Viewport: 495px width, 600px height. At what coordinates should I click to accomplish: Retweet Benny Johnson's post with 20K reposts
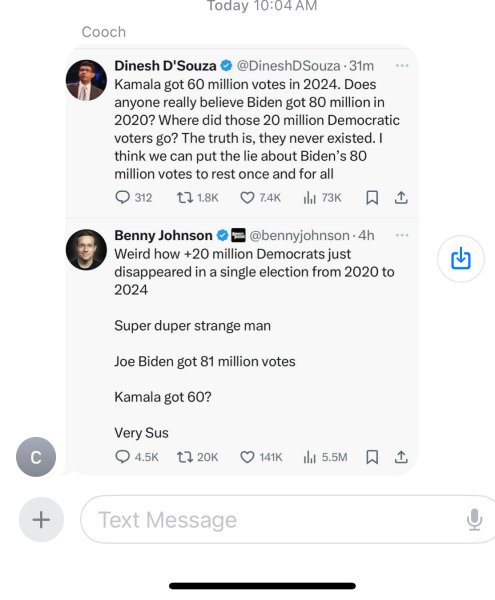coord(184,457)
